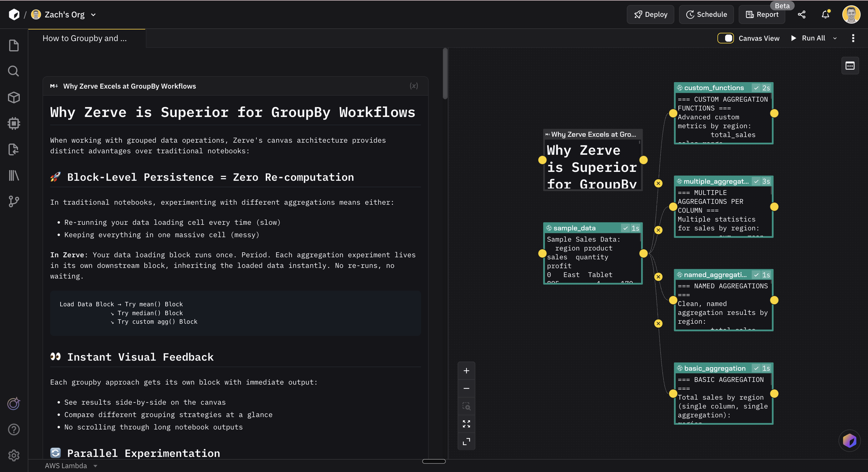Toggle the Canvas View switch
Screen dimensions: 868x472
point(726,38)
